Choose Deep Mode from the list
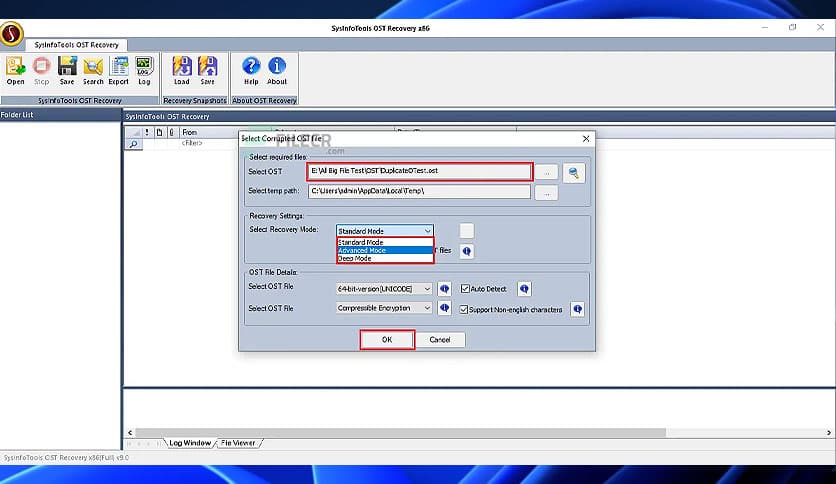Viewport: 836px width, 484px height. (385, 258)
